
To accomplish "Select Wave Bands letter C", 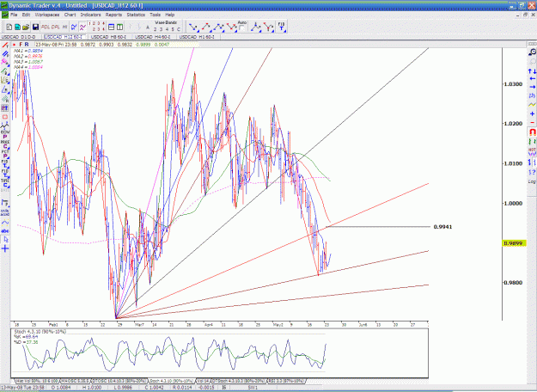I will (179, 29).
